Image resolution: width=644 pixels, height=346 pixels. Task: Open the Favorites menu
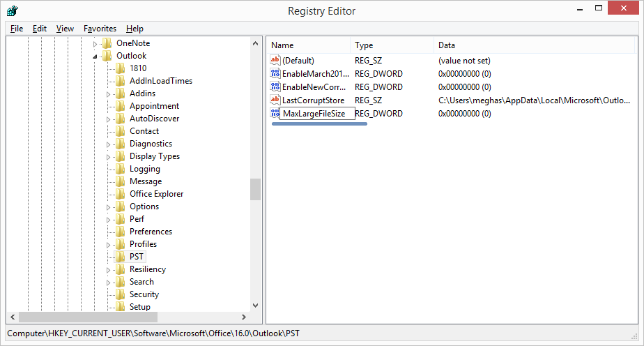100,29
